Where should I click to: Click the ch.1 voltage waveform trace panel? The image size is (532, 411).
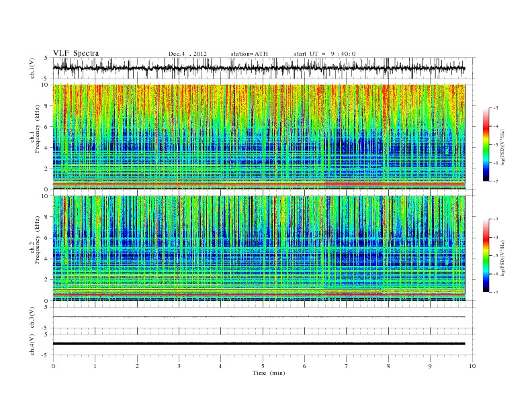click(x=264, y=68)
